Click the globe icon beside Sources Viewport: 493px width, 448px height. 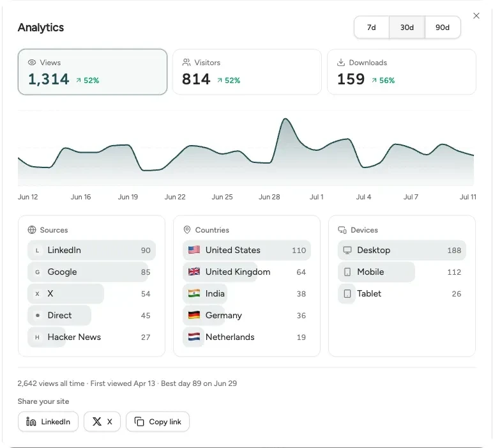click(32, 230)
